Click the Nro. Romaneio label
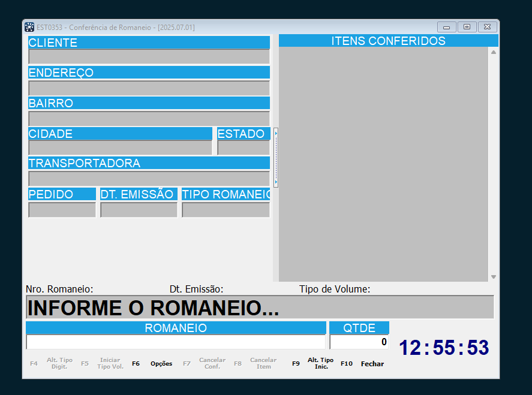This screenshot has height=395, width=532. click(x=59, y=290)
